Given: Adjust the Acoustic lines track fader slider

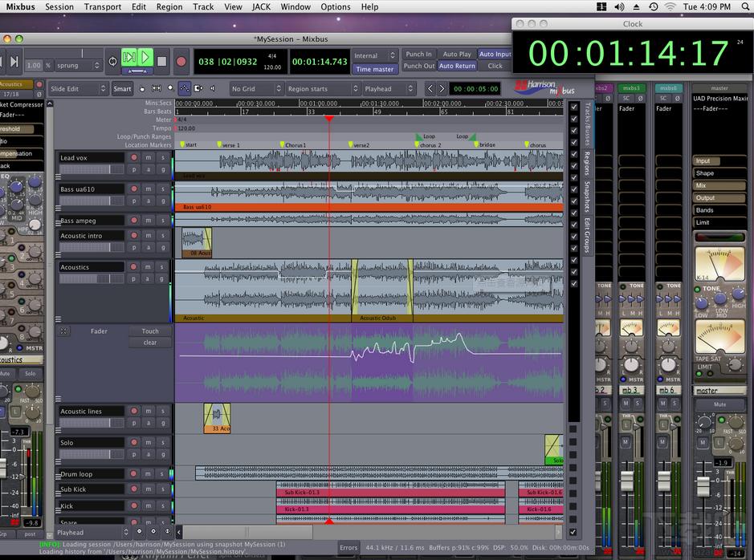Looking at the screenshot, I should (x=91, y=423).
